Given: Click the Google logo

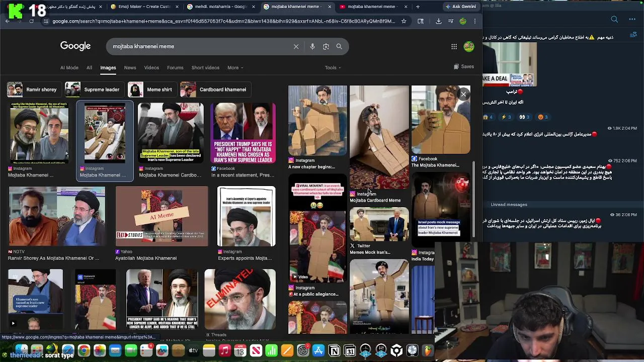Looking at the screenshot, I should click(75, 46).
